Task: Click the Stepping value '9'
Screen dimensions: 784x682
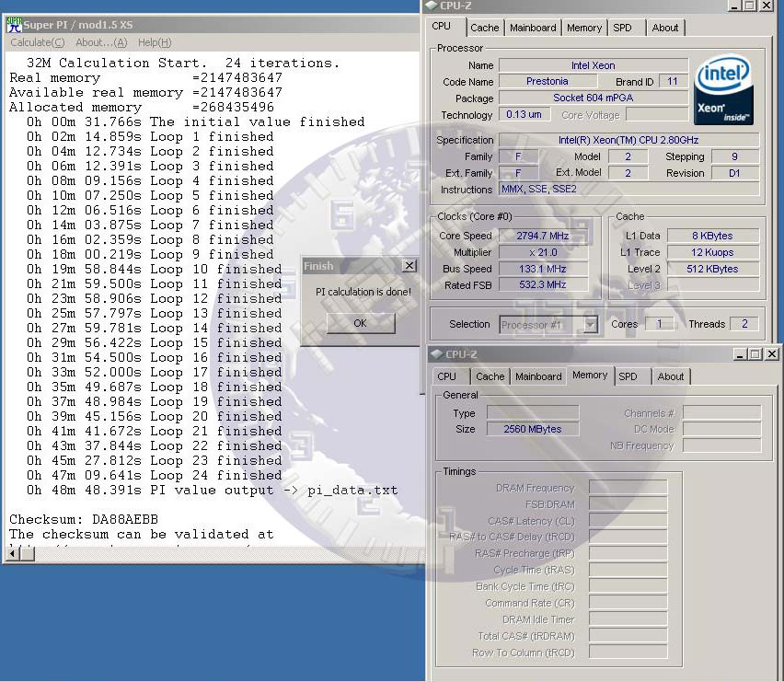Action: pos(734,156)
